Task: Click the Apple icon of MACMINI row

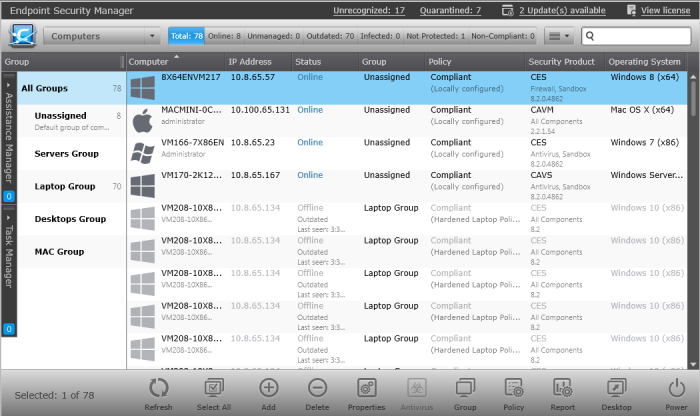Action: click(x=143, y=121)
